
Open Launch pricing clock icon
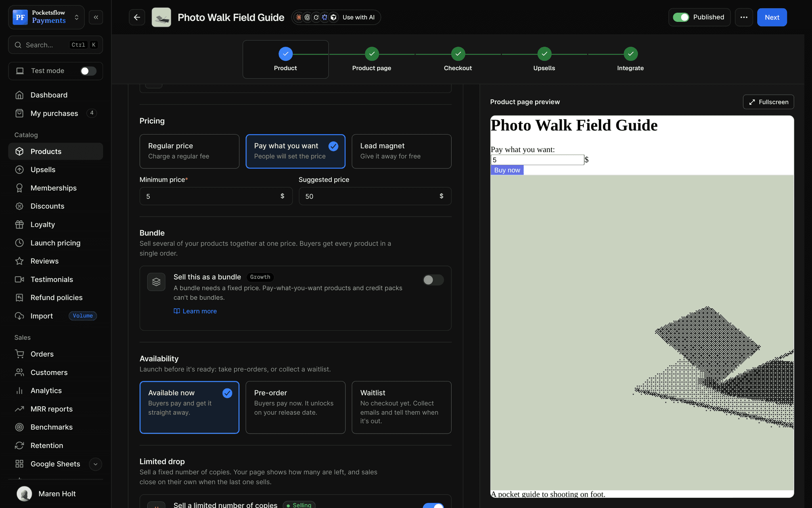[19, 242]
